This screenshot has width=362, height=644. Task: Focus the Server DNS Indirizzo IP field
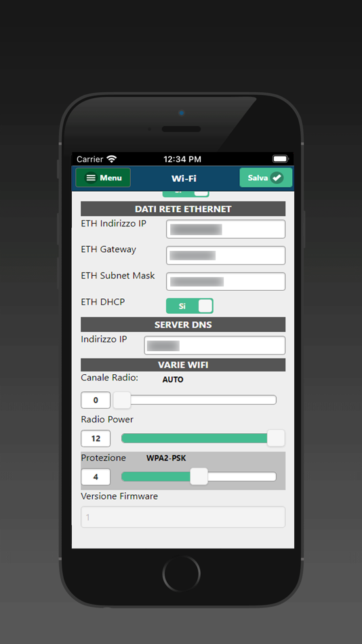coord(214,346)
